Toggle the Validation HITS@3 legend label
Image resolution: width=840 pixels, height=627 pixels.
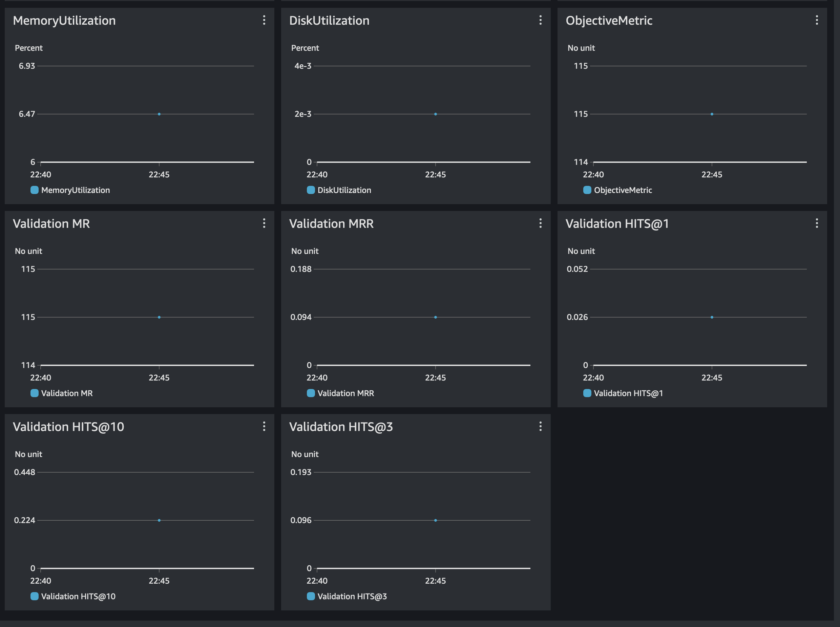(352, 596)
